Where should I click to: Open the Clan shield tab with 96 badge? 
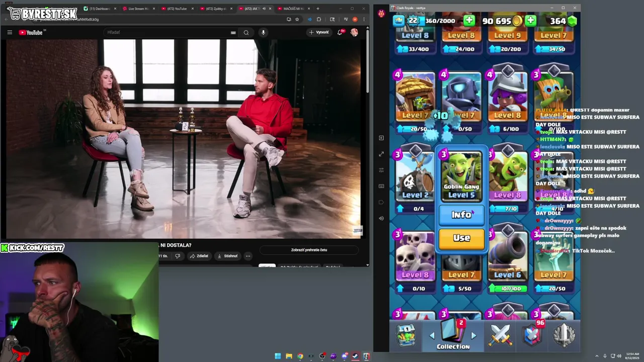click(x=532, y=335)
